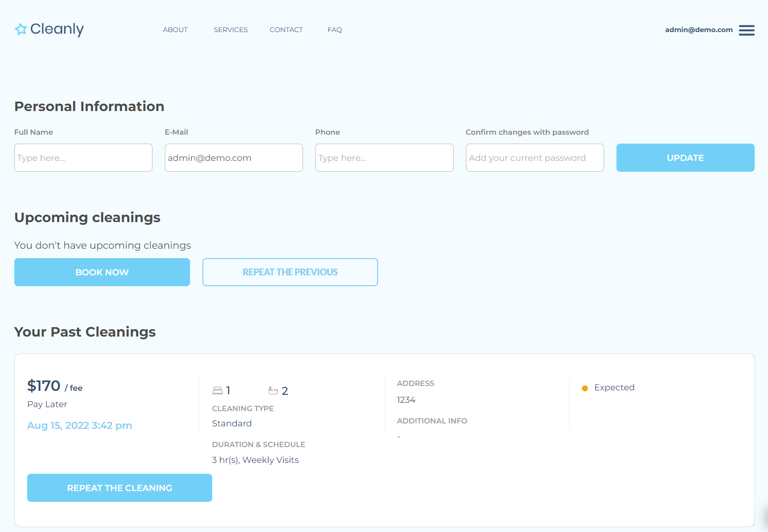Click the bedroom count icon
The image size is (768, 532).
[217, 391]
